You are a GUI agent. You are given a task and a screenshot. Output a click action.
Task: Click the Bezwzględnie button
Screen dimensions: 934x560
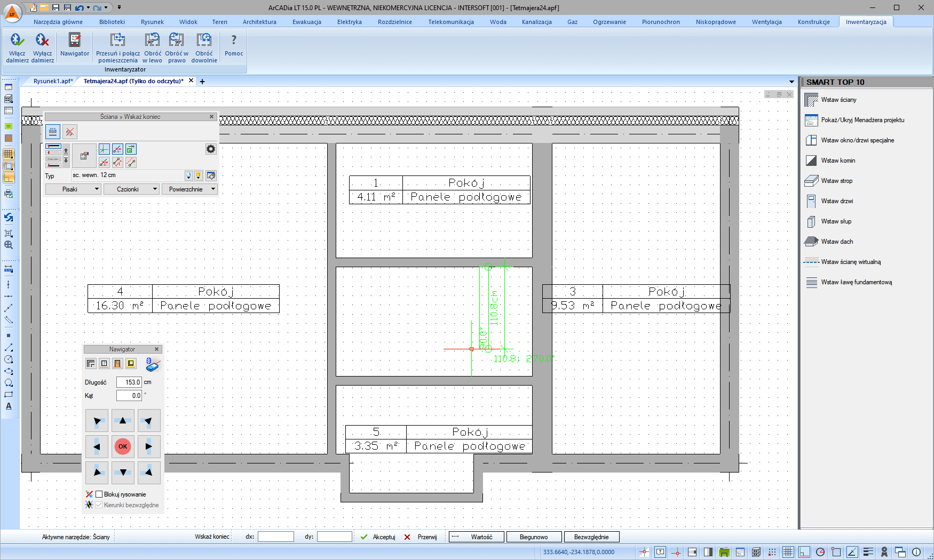591,537
